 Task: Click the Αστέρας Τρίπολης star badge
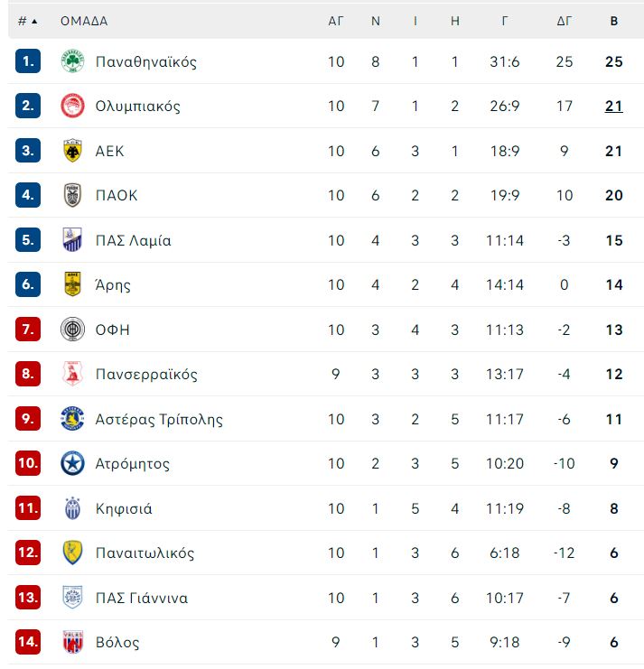(x=72, y=419)
